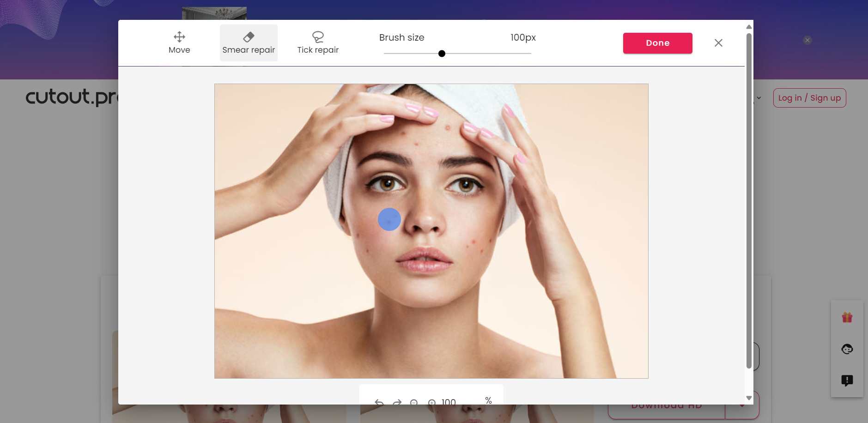Screen dimensions: 868x423
Task: Click the gift icon in side panel
Action: [847, 317]
